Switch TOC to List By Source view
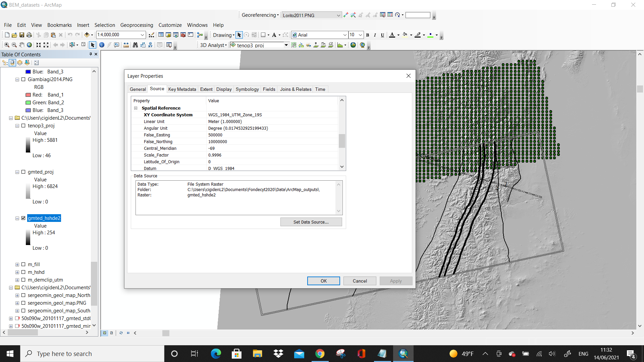This screenshot has width=644, height=362. coord(12,63)
